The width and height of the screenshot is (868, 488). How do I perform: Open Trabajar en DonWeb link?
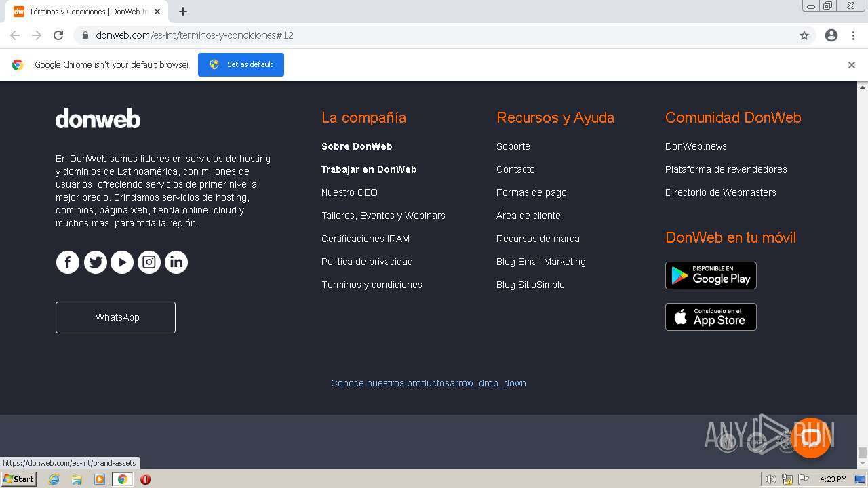(369, 169)
